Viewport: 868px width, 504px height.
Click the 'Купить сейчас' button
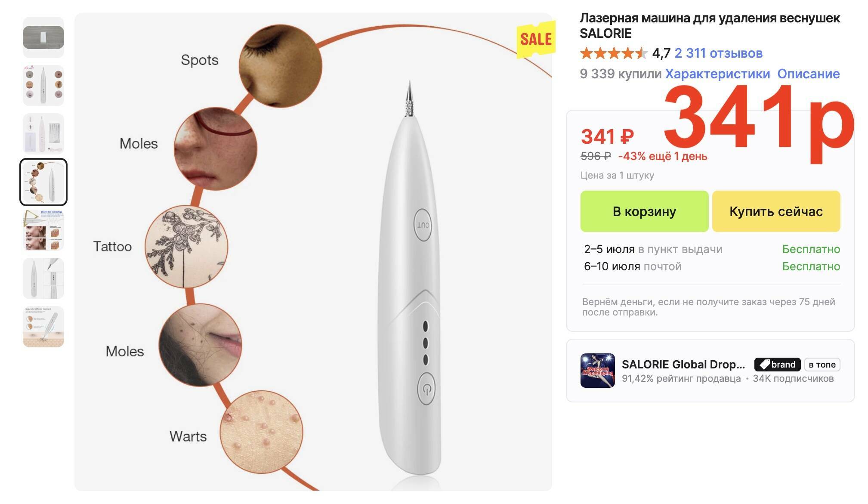[x=776, y=211]
